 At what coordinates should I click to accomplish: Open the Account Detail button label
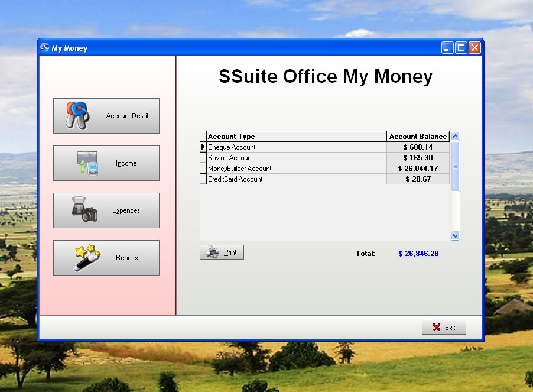click(x=127, y=116)
